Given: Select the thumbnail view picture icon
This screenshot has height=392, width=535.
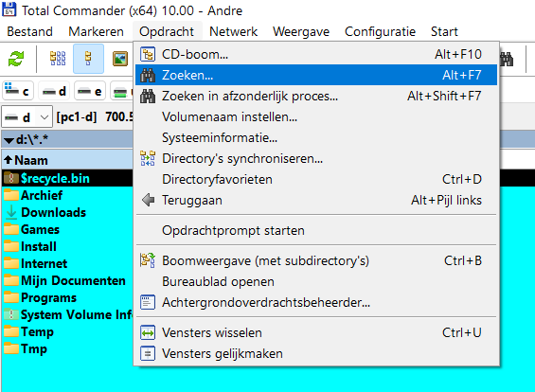Looking at the screenshot, I should click(x=120, y=59).
